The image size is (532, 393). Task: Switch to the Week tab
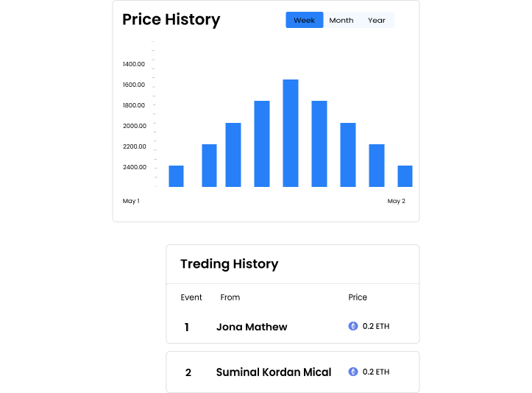click(x=304, y=20)
